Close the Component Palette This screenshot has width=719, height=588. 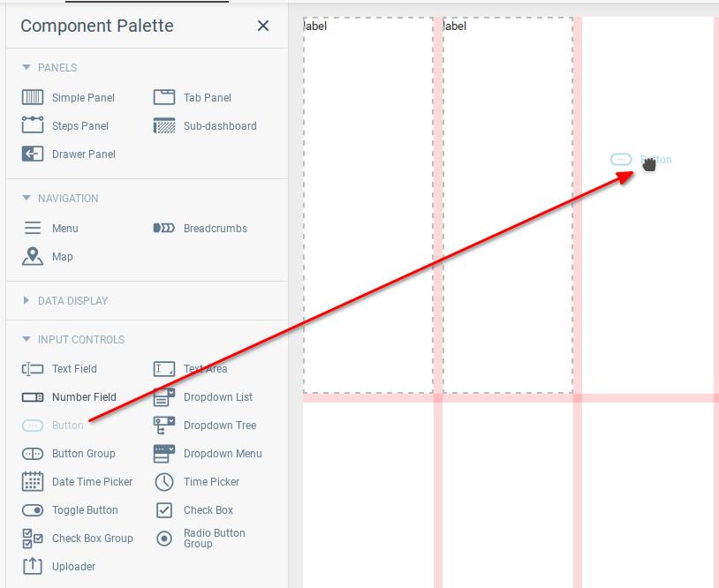click(x=263, y=26)
